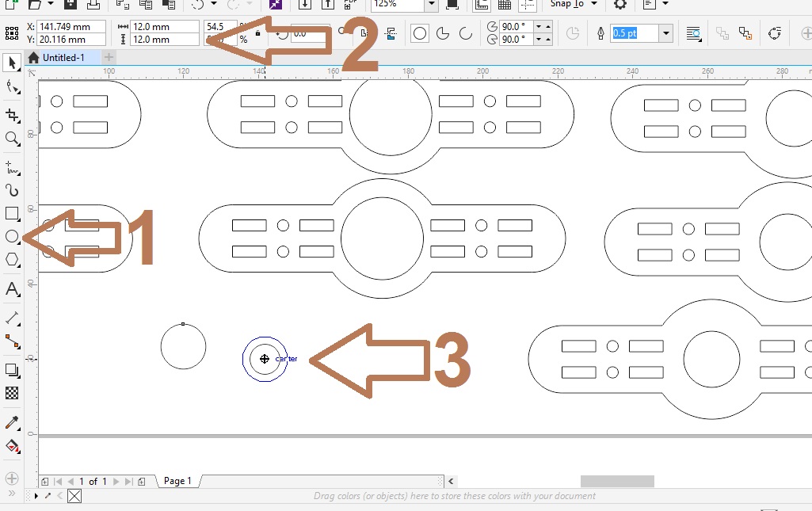Screen dimensions: 812x511
Task: Select the Ellipse tool in toolbox
Action: click(12, 237)
